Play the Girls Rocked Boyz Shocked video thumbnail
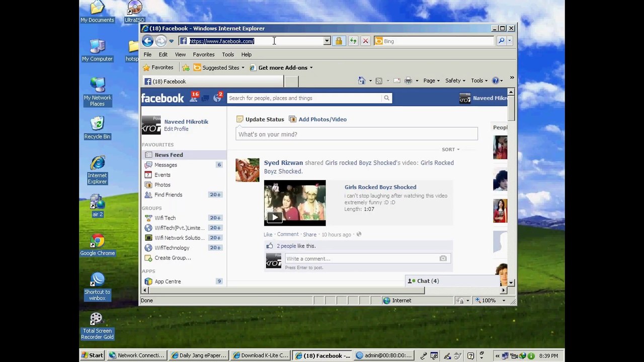 (x=295, y=203)
